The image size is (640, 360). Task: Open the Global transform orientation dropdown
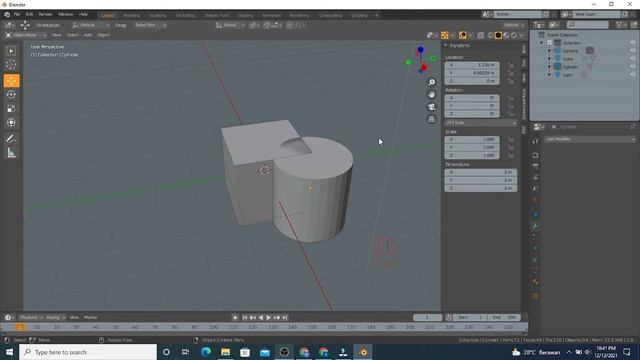[230, 25]
